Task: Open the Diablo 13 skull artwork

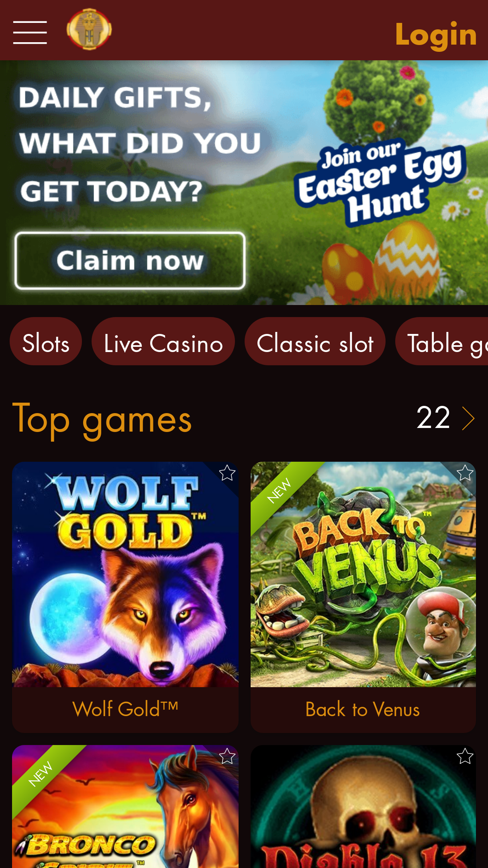Action: (x=363, y=807)
